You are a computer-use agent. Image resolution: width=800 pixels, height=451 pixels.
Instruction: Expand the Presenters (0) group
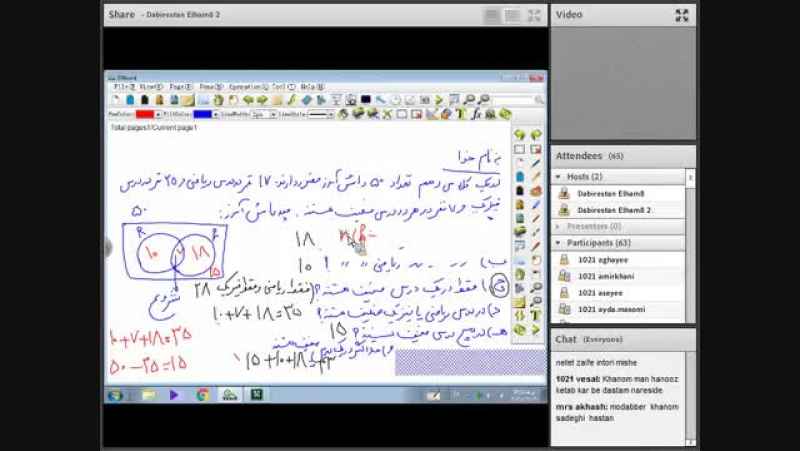tap(558, 226)
